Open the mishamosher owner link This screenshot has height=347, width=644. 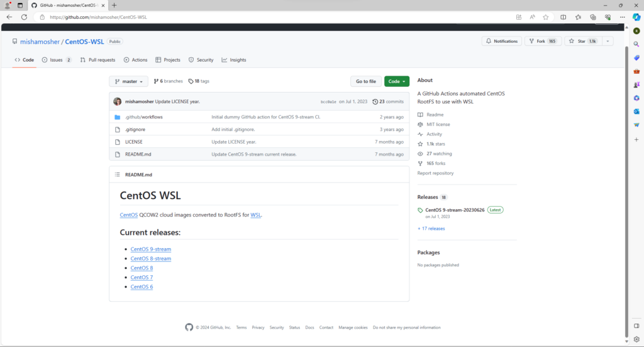tap(40, 42)
